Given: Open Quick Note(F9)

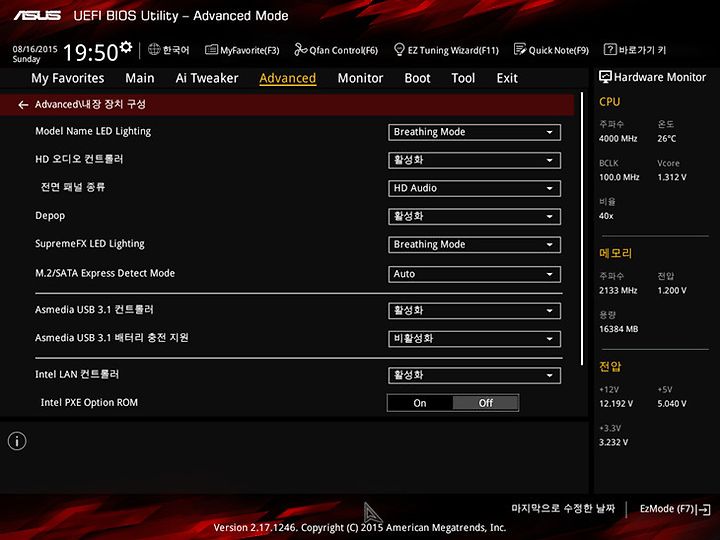Looking at the screenshot, I should click(551, 50).
